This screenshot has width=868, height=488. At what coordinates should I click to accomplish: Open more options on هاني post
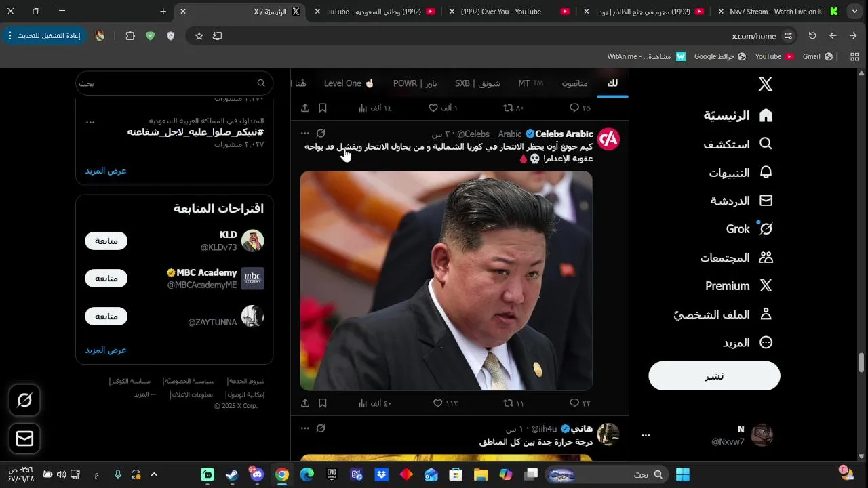pyautogui.click(x=305, y=428)
